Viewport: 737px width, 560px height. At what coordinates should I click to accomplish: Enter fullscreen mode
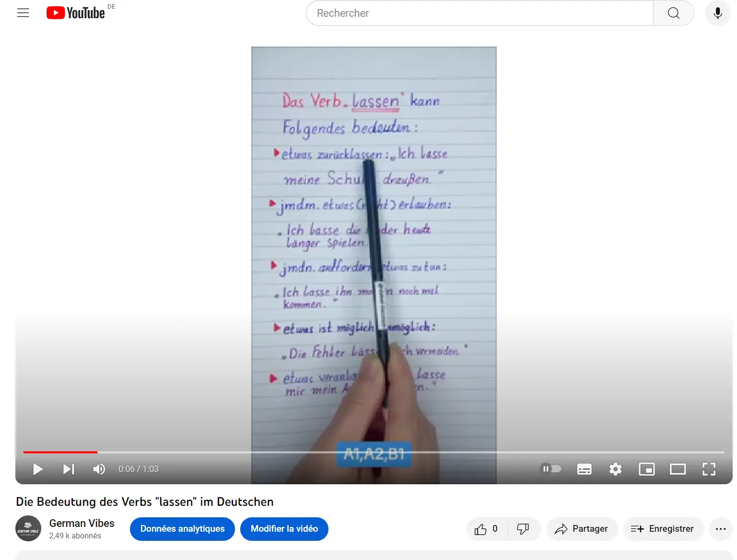point(709,469)
